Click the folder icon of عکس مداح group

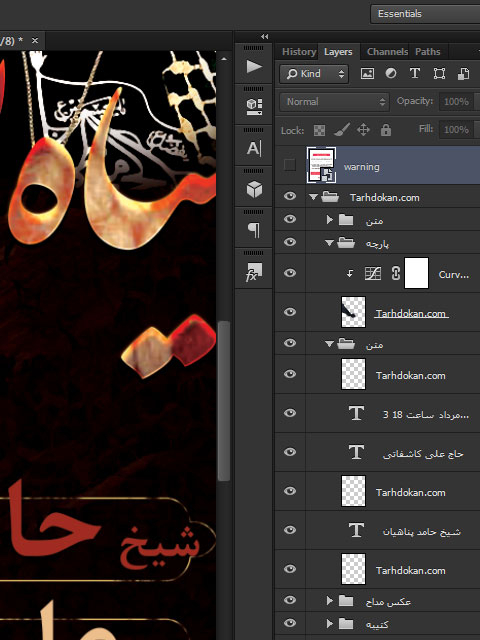(346, 600)
